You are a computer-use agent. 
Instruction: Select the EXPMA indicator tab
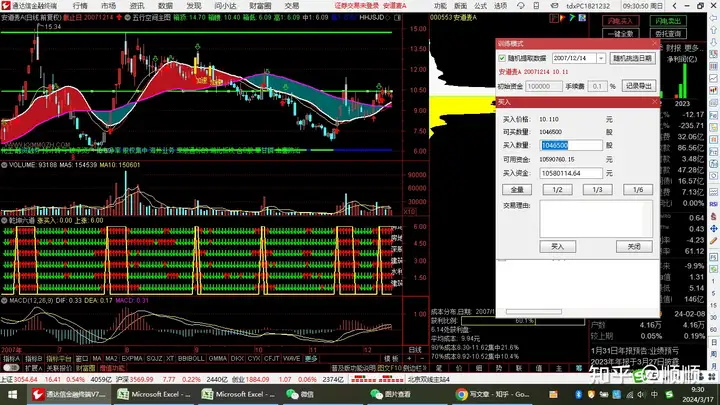(x=132, y=359)
